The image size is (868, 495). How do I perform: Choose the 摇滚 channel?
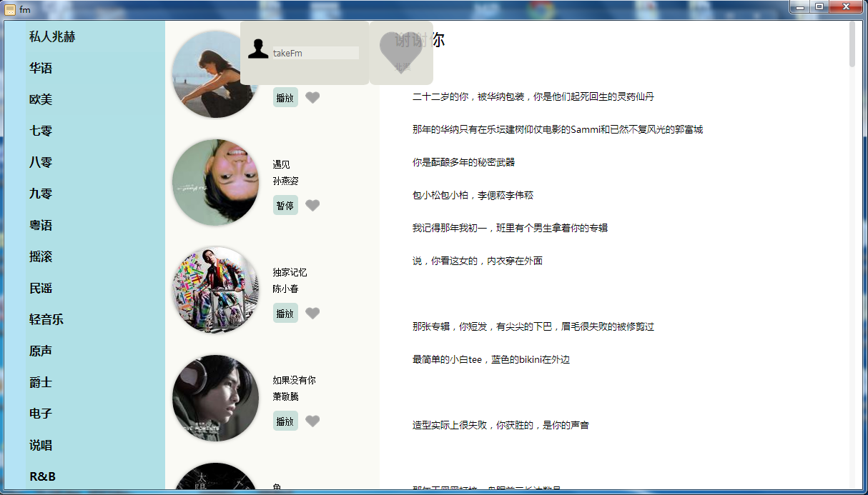point(41,256)
